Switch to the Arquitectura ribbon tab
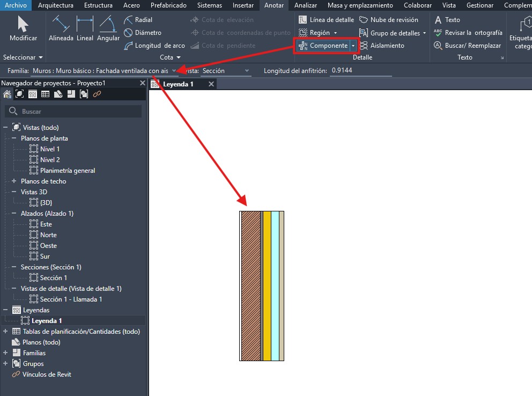532x396 pixels. [x=56, y=5]
